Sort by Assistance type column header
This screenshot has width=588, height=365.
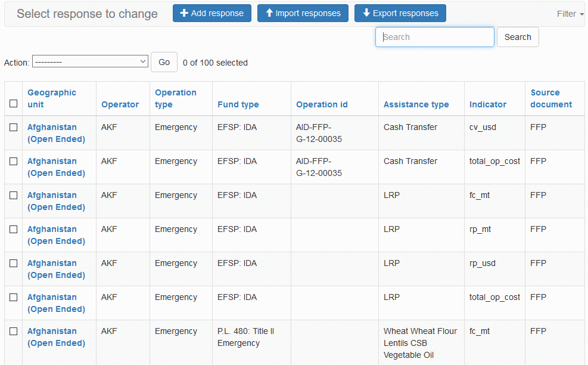coord(416,104)
